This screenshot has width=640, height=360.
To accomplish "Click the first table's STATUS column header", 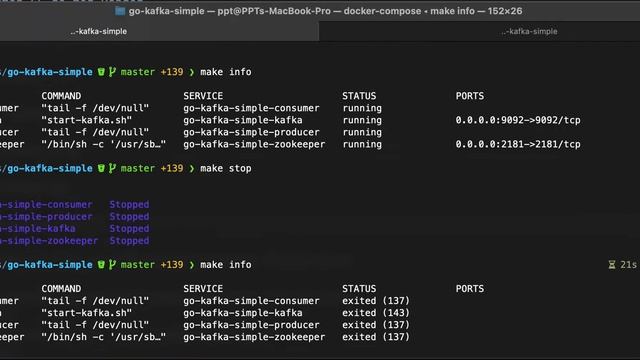I will tap(359, 96).
